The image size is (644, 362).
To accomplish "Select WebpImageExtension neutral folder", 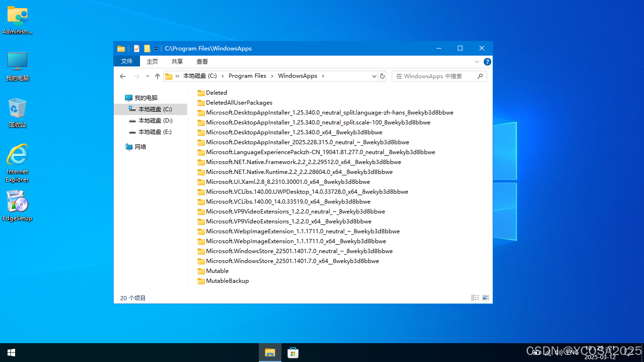I will point(298,231).
